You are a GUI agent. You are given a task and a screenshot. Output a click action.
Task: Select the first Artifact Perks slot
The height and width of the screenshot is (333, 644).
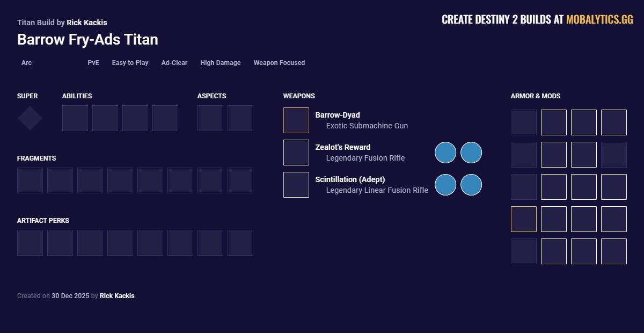pyautogui.click(x=30, y=243)
